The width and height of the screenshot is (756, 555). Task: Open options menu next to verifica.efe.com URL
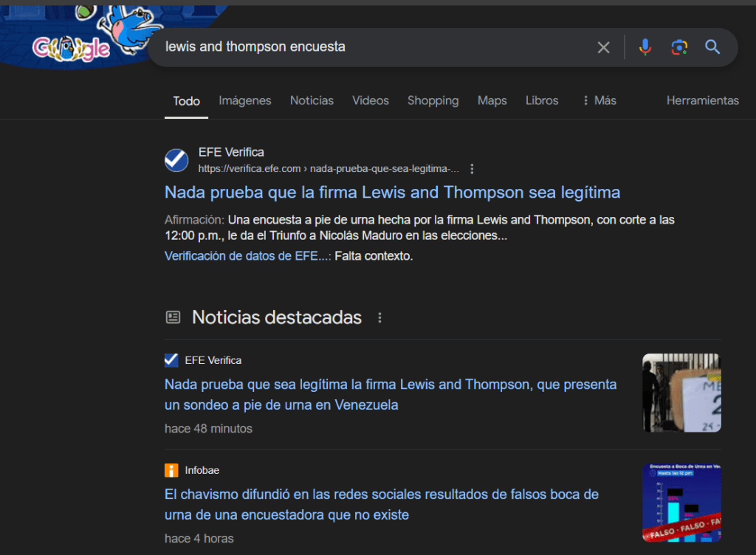click(x=472, y=168)
